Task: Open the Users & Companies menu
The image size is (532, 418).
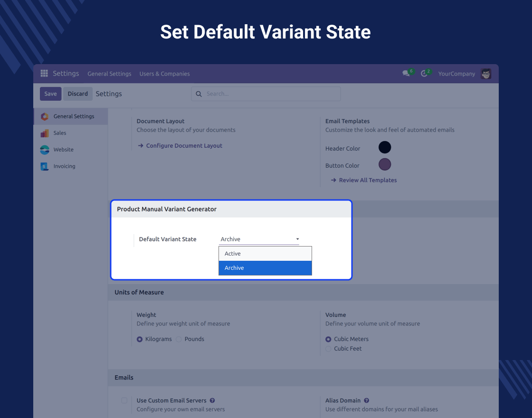Action: 164,74
